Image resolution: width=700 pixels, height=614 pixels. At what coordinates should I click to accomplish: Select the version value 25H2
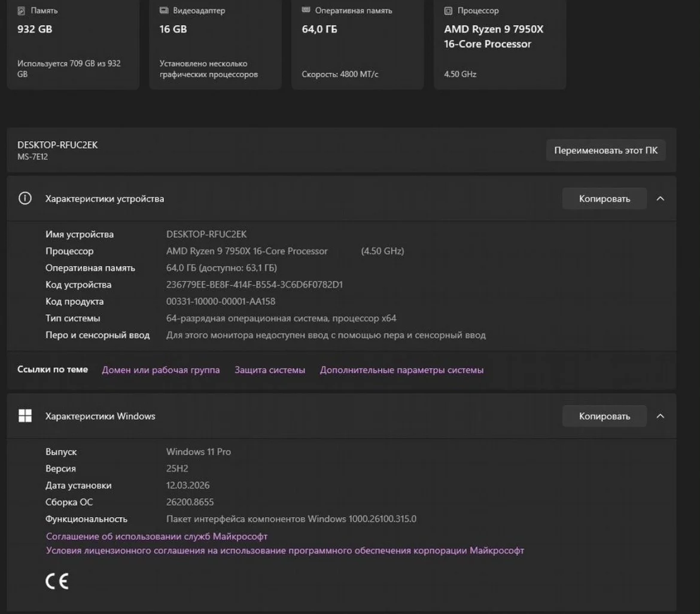coord(177,469)
